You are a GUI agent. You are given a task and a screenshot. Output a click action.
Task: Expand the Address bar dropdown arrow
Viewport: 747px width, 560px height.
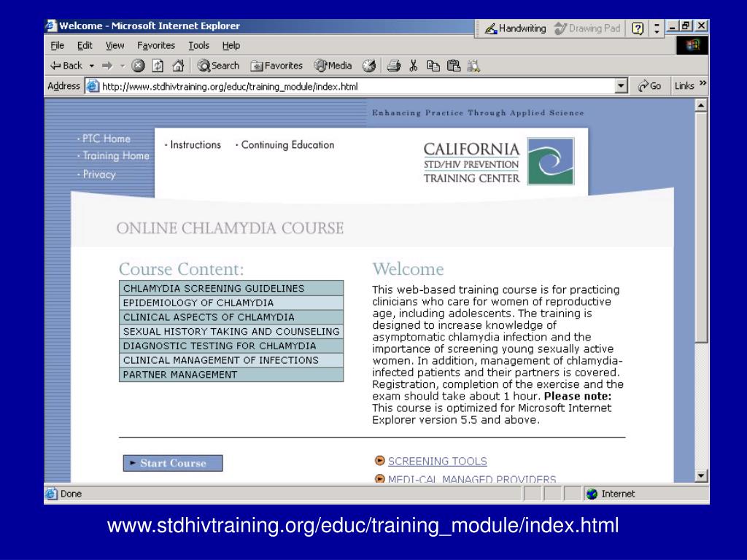(x=621, y=86)
